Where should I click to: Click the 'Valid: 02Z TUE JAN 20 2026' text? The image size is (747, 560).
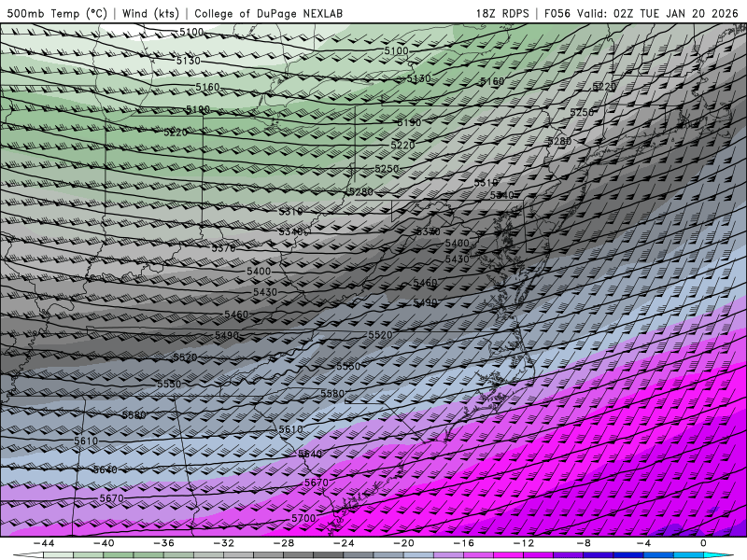click(657, 13)
